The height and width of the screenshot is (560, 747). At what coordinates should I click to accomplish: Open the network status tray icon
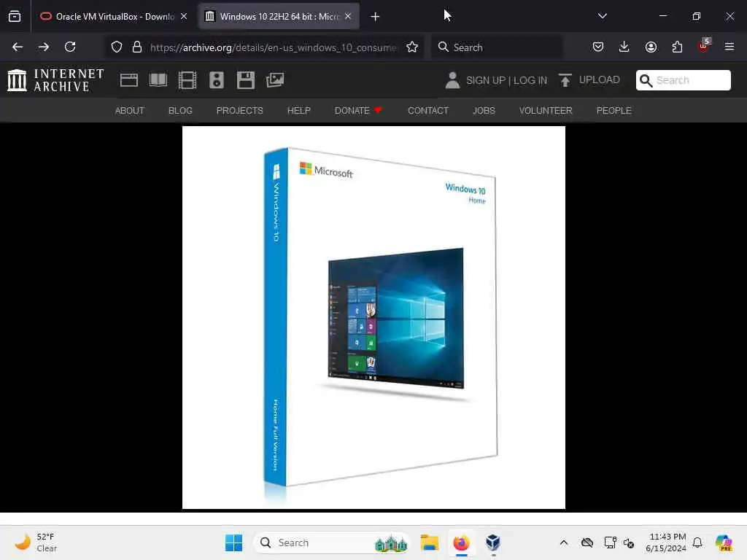(611, 542)
